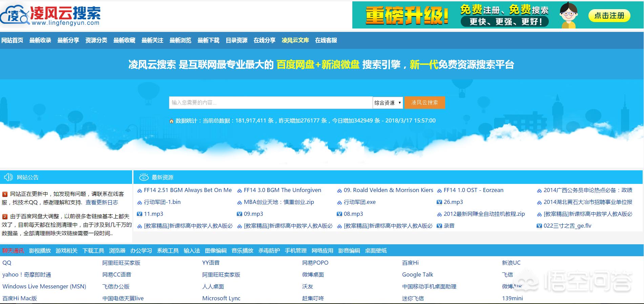This screenshot has width=644, height=304.
Task: Open the 综合资源 search type dropdown
Action: (x=388, y=102)
